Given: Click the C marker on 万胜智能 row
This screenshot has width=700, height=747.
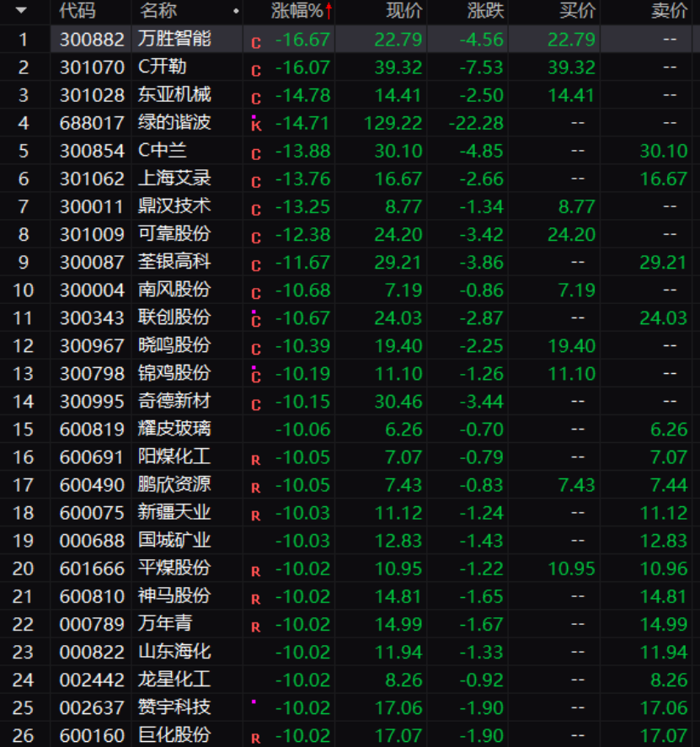Looking at the screenshot, I should [256, 42].
